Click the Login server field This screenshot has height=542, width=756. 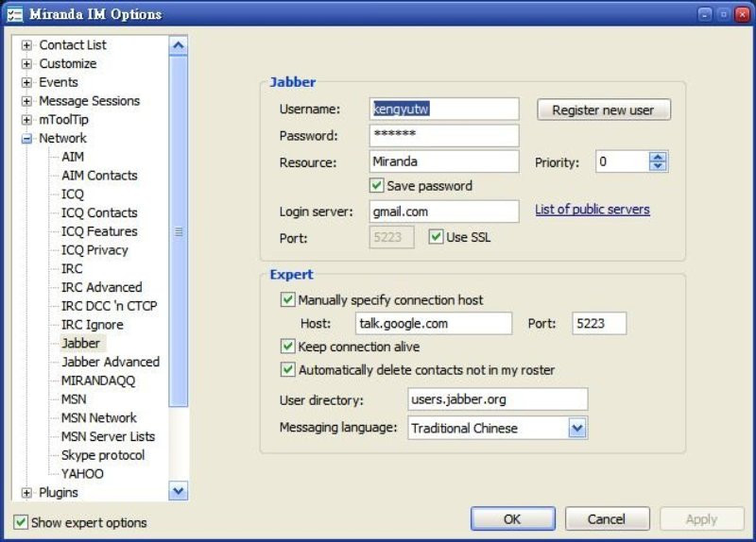pos(444,212)
